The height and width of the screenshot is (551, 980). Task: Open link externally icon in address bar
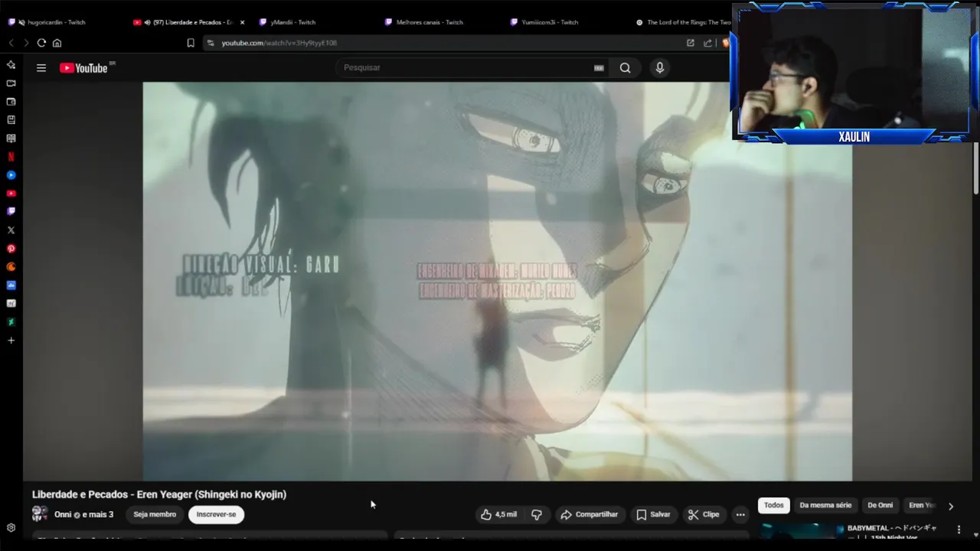(691, 43)
